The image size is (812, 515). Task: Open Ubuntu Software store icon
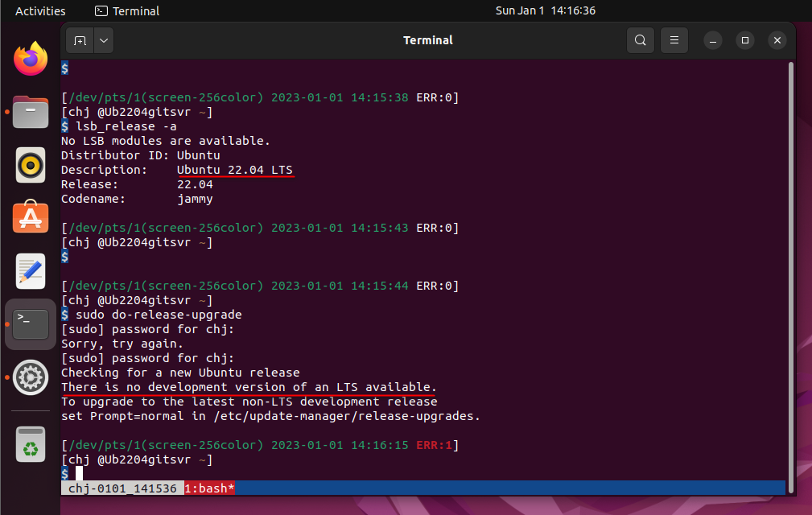point(31,218)
